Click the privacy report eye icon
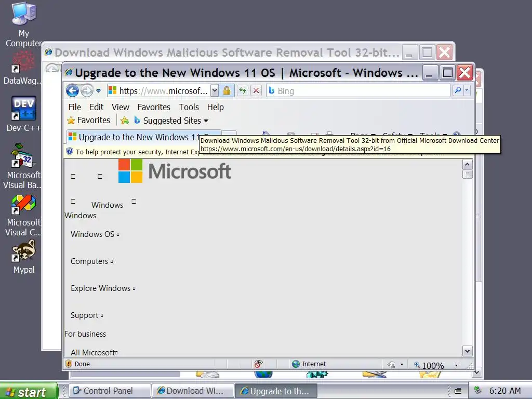The height and width of the screenshot is (399, 532). tap(258, 364)
